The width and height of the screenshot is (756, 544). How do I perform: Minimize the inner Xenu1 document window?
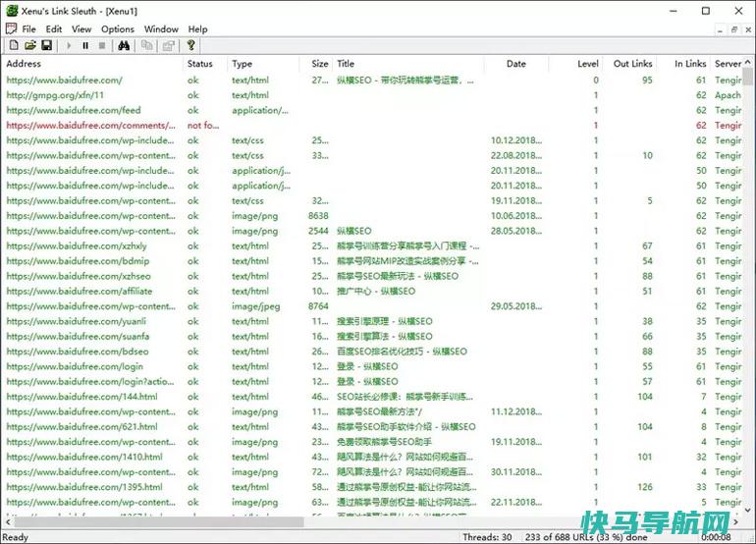point(720,29)
